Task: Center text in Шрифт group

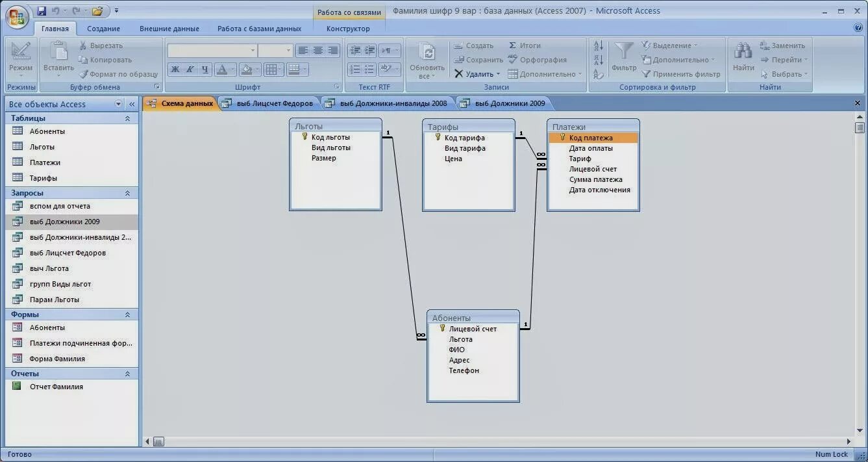Action: pyautogui.click(x=318, y=51)
